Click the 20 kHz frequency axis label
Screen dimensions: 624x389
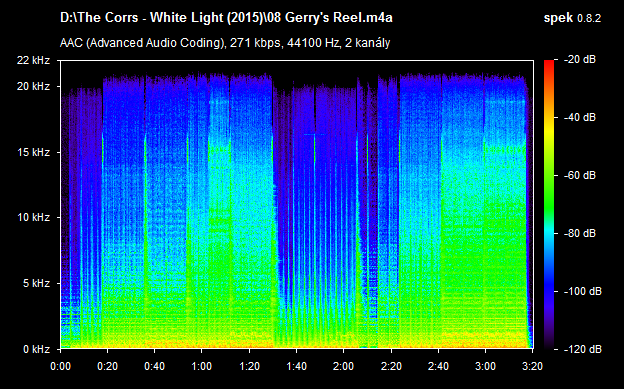[33, 86]
